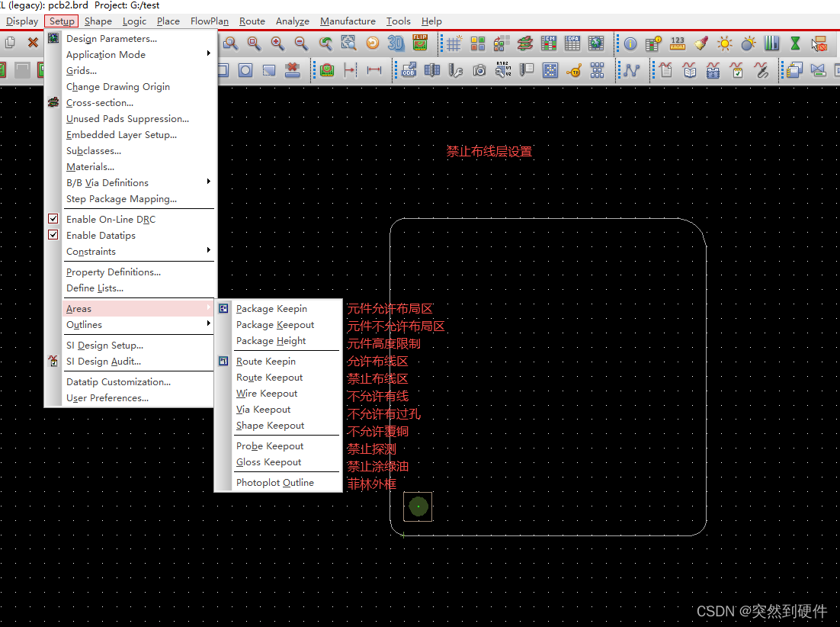Viewport: 840px width, 627px height.
Task: Click the ODB export icon
Action: point(409,70)
